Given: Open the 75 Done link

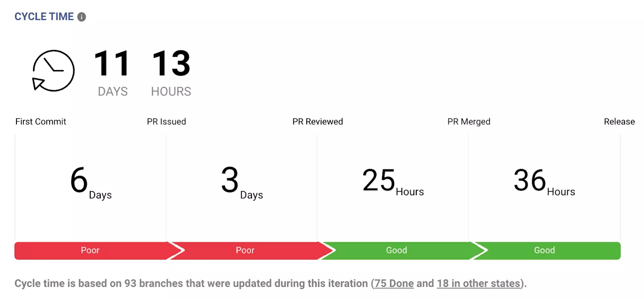Looking at the screenshot, I should pos(394,283).
